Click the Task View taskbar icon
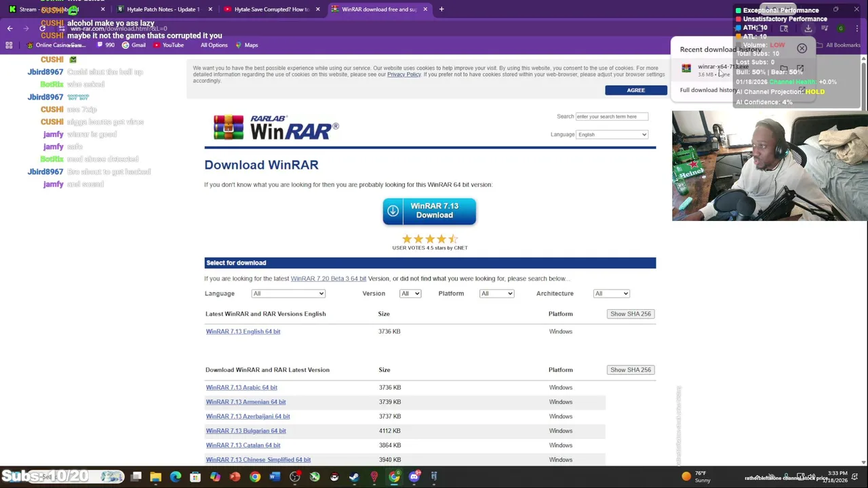 [x=136, y=477]
